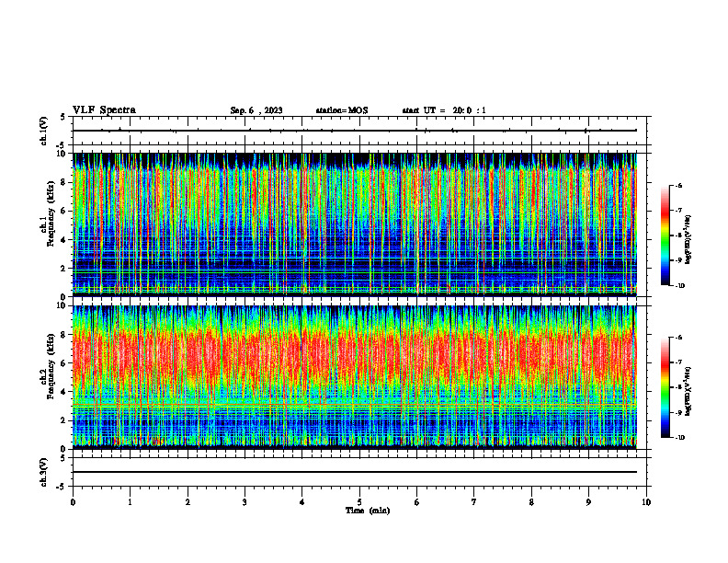Click the ch.3 voltage flat trace line
This screenshot has width=728, height=563.
(x=355, y=472)
